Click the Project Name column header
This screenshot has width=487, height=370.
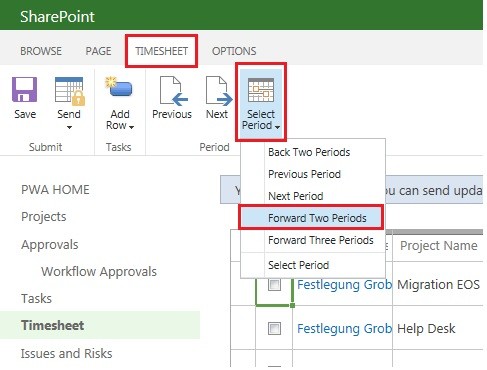click(x=439, y=246)
